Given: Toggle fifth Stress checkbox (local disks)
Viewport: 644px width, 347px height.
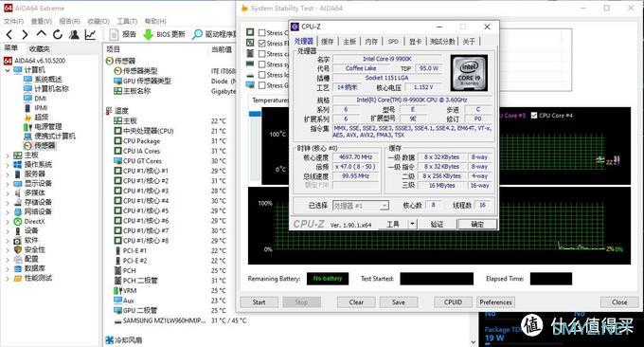Looking at the screenshot, I should click(261, 75).
